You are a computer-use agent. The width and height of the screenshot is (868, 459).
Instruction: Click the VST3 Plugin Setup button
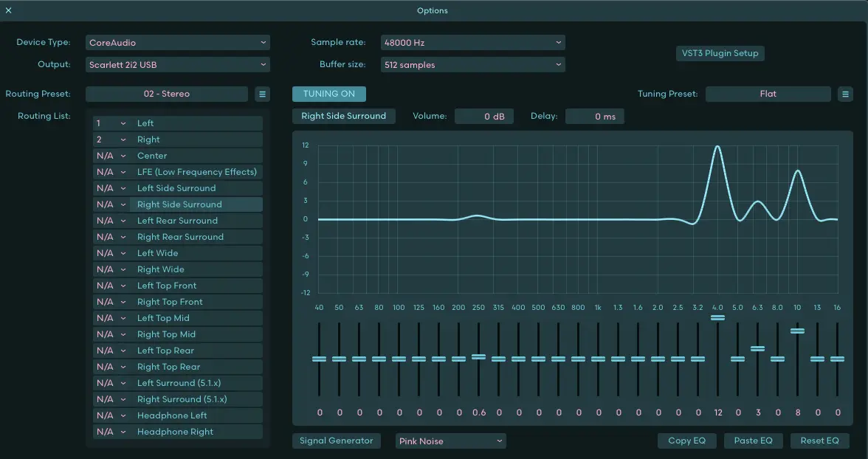pos(720,54)
